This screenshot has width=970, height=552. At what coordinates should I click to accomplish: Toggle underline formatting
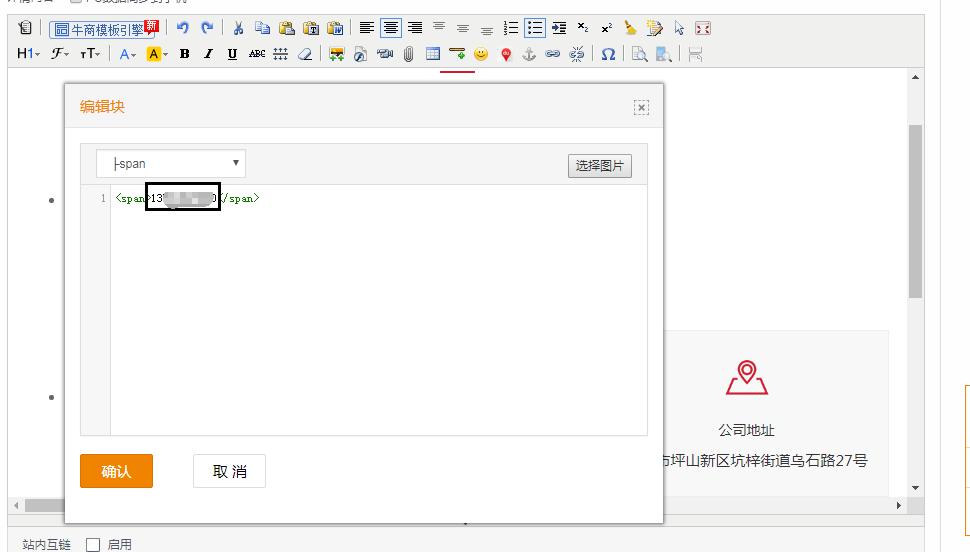(x=232, y=54)
